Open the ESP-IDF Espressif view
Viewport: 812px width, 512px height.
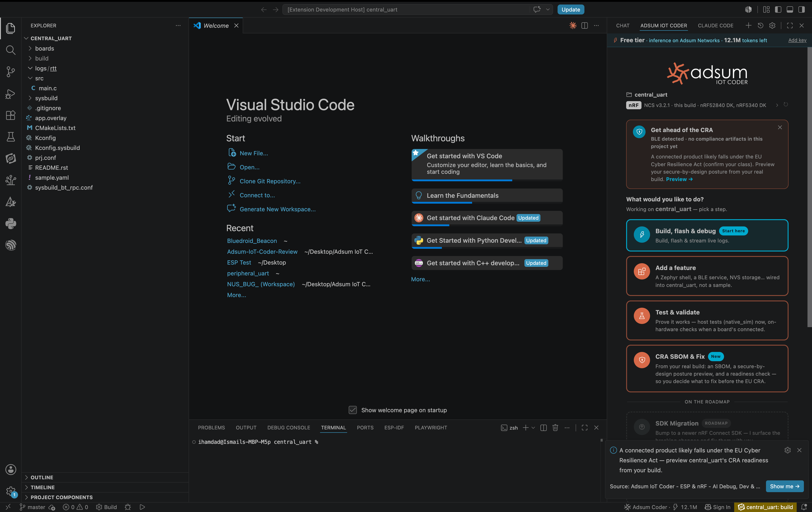pyautogui.click(x=10, y=245)
